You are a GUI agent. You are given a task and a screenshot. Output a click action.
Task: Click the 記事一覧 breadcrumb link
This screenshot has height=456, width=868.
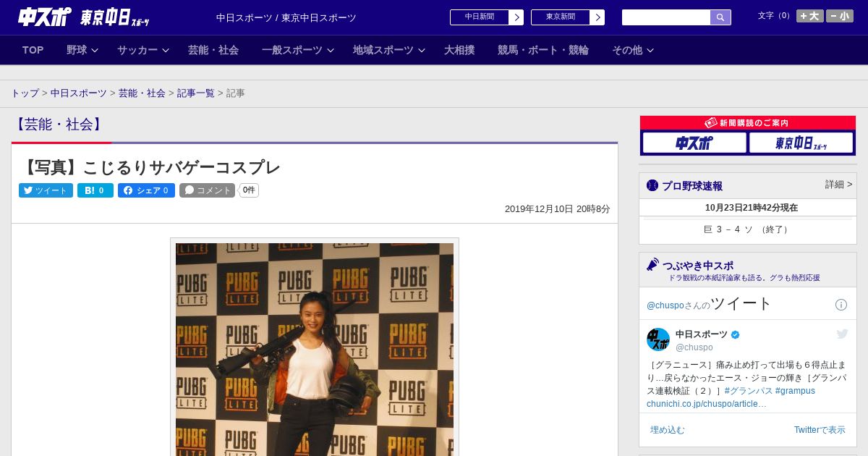point(196,93)
